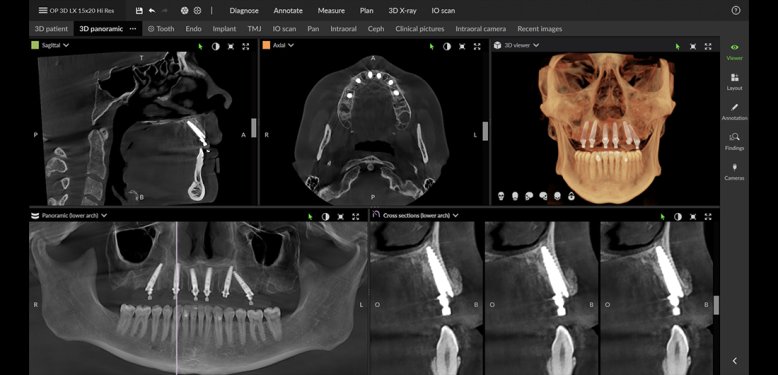Screen dimensions: 778x375
Task: Switch to the Tooth workflow tab
Action: [x=161, y=29]
